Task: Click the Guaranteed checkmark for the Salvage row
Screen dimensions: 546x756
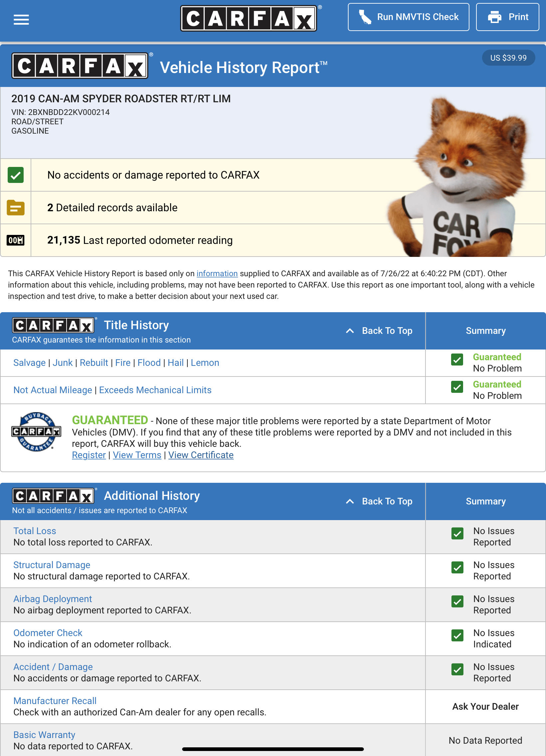Action: pyautogui.click(x=457, y=360)
